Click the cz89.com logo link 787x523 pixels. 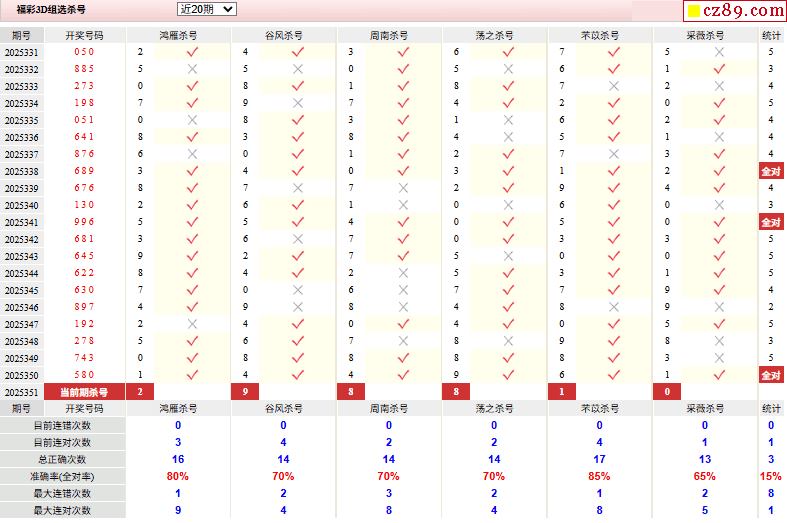click(x=732, y=12)
